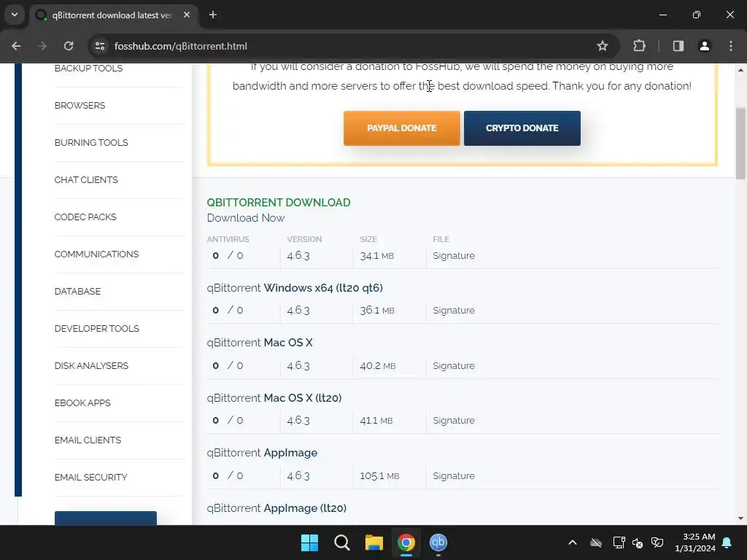Click the 105.1 MB size value
This screenshot has width=747, height=560.
point(379,475)
